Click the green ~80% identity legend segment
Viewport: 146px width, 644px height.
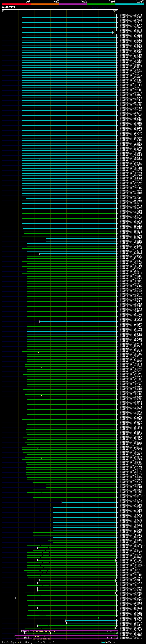[x=101, y=4]
